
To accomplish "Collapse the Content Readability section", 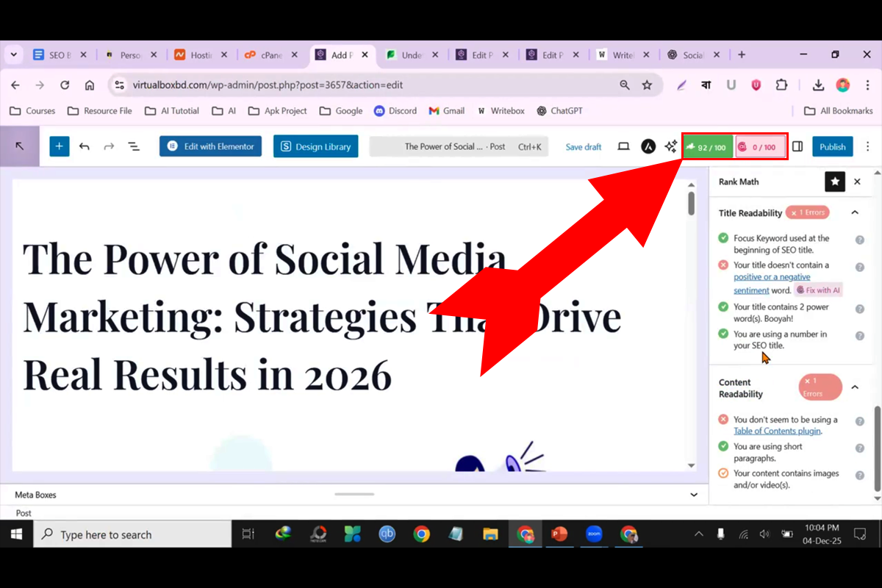I will click(x=855, y=387).
